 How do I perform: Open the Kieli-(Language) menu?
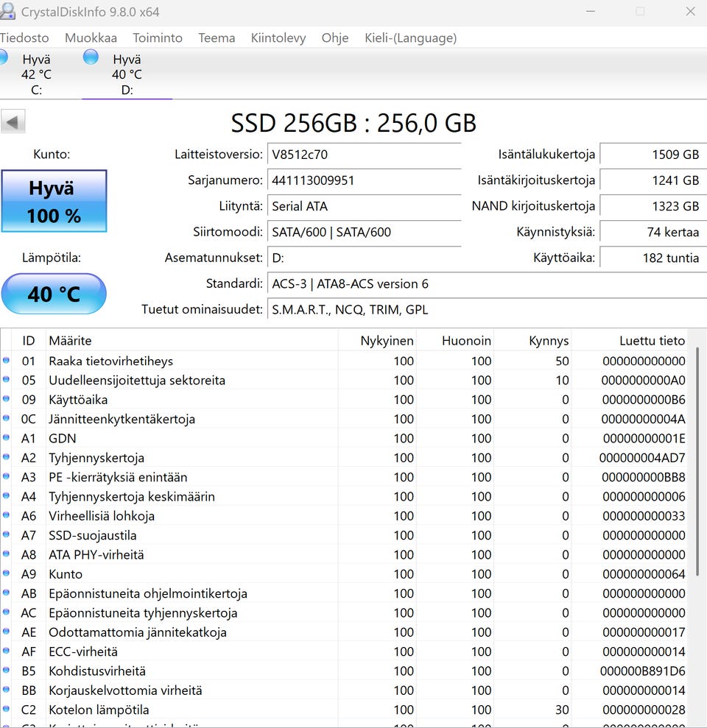pos(410,38)
